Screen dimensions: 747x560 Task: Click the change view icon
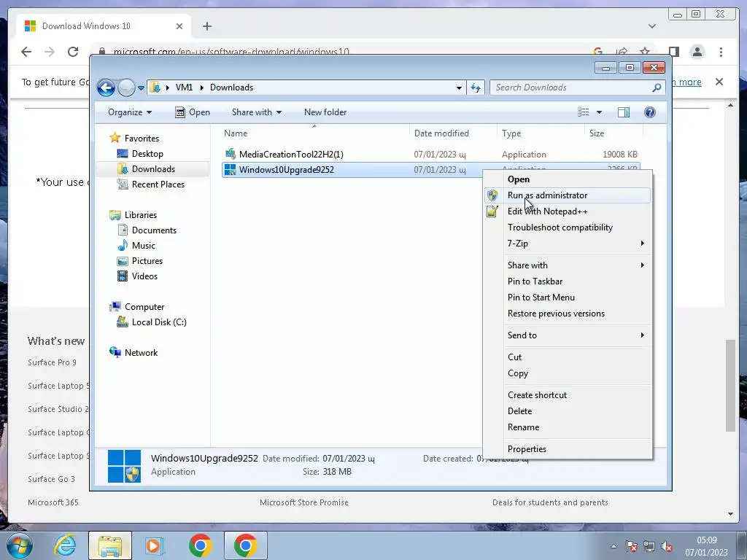[583, 112]
